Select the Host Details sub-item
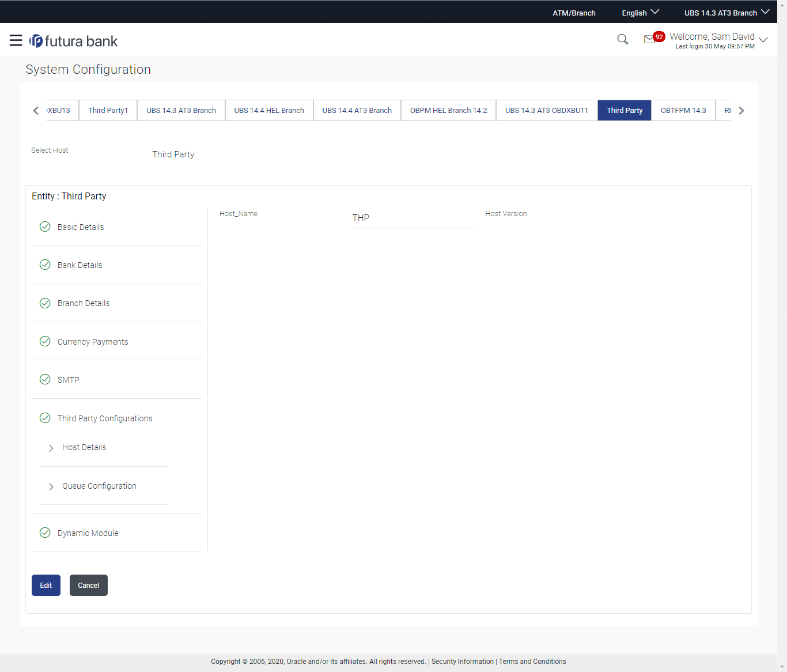 coord(84,447)
